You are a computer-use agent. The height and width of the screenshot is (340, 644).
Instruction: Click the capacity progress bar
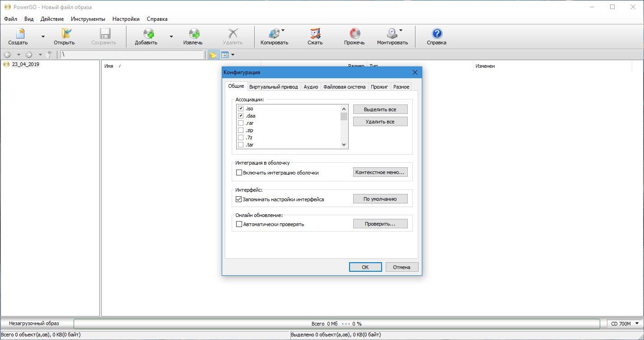pos(336,324)
